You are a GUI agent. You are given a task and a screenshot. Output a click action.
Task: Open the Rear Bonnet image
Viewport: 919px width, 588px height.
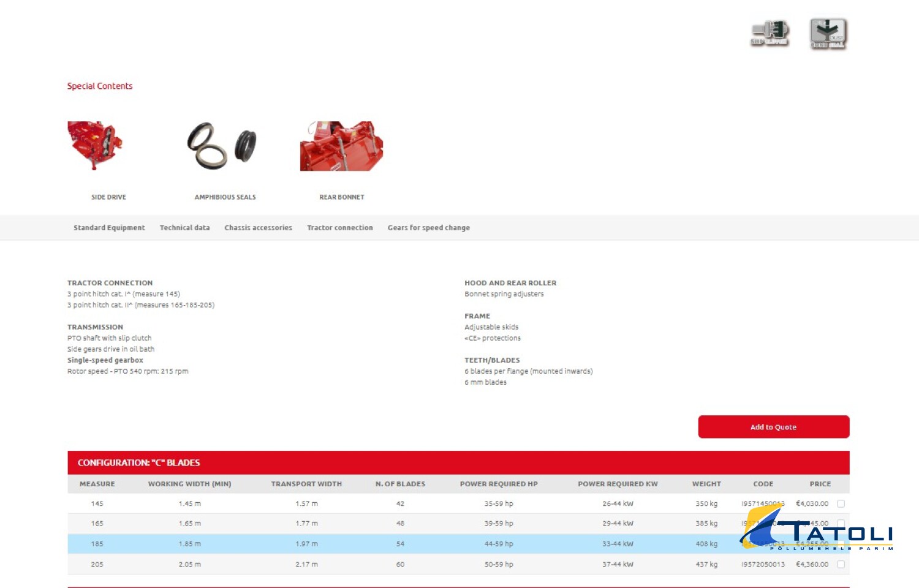tap(341, 146)
